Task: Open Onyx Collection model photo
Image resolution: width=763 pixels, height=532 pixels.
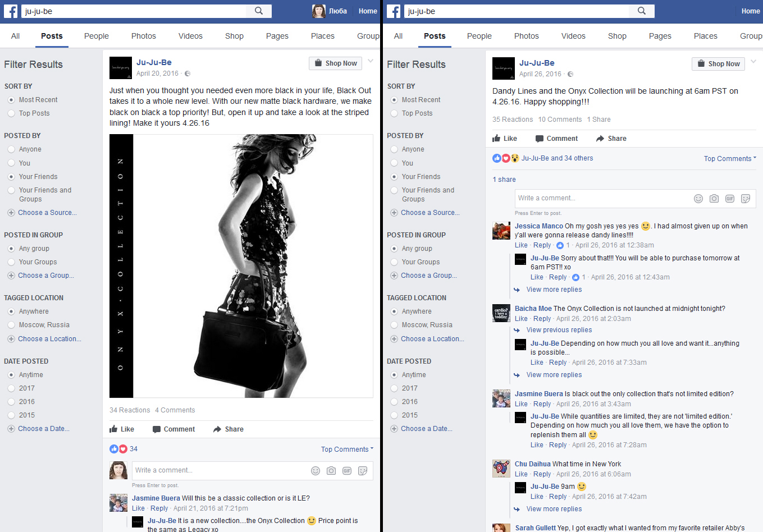Action: 241,266
